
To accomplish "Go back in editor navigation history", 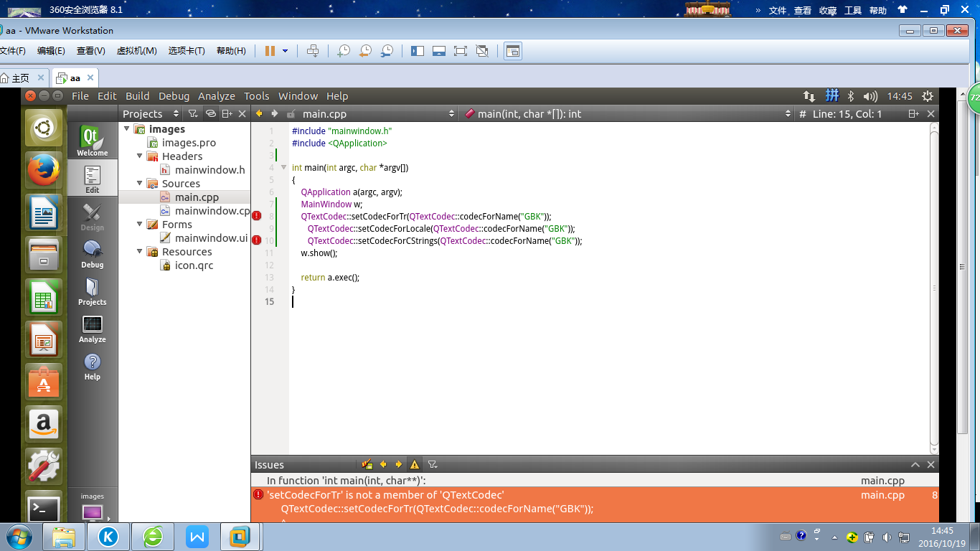I will pyautogui.click(x=259, y=113).
